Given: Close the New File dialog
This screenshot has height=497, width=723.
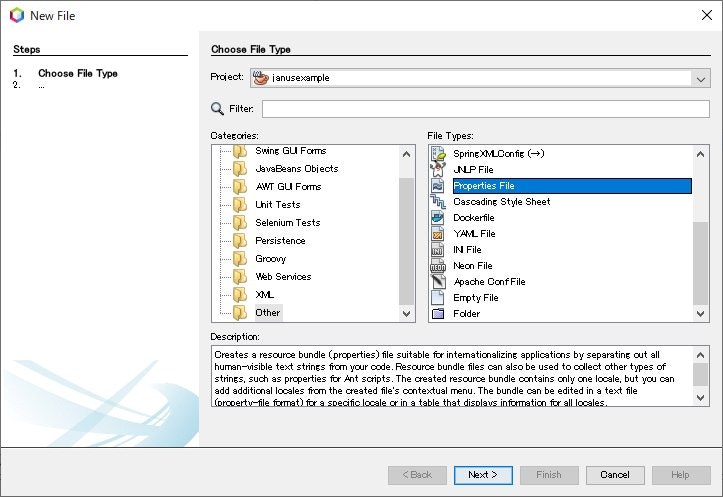Looking at the screenshot, I should 706,15.
